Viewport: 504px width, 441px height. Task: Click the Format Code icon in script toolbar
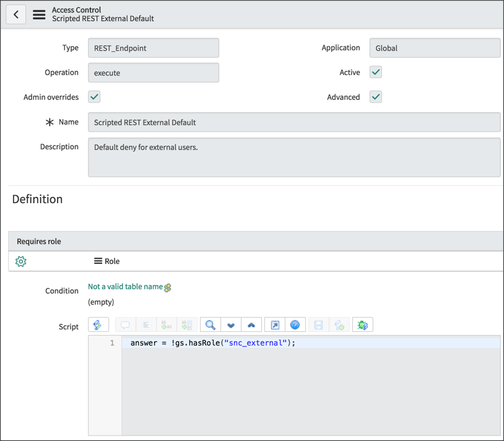tap(146, 324)
